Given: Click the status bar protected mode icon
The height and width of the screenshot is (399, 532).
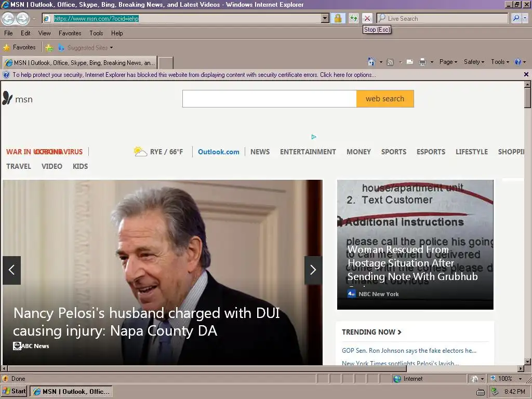Looking at the screenshot, I should pyautogui.click(x=475, y=379).
